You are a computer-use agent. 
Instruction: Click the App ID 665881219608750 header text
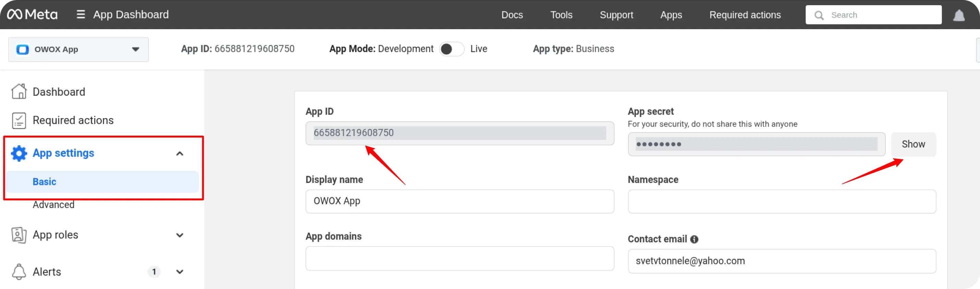tap(238, 49)
